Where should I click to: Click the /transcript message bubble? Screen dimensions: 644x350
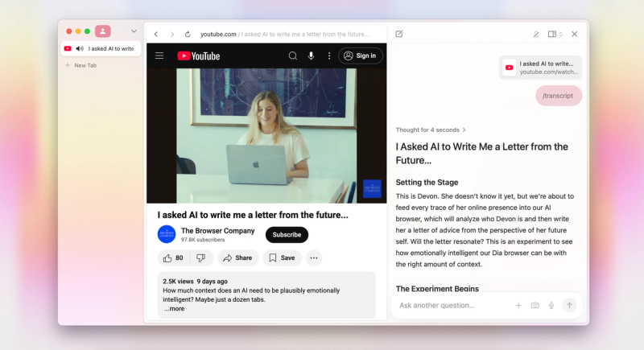click(559, 96)
